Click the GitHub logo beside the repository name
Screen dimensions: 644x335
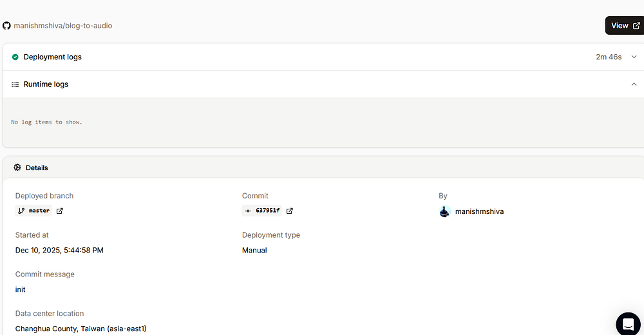[x=7, y=26]
